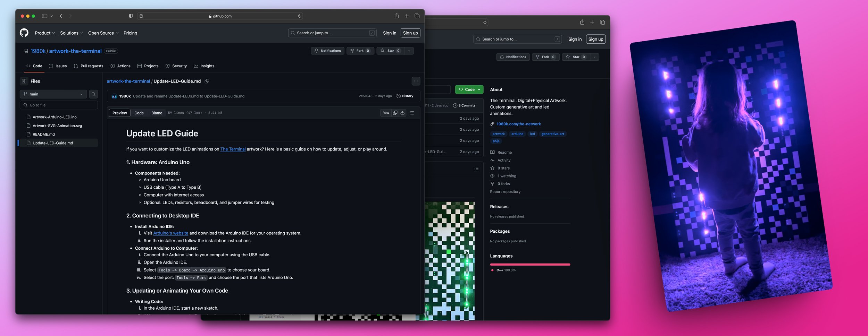868x336 pixels.
Task: Expand the Open Source menu
Action: (x=103, y=33)
